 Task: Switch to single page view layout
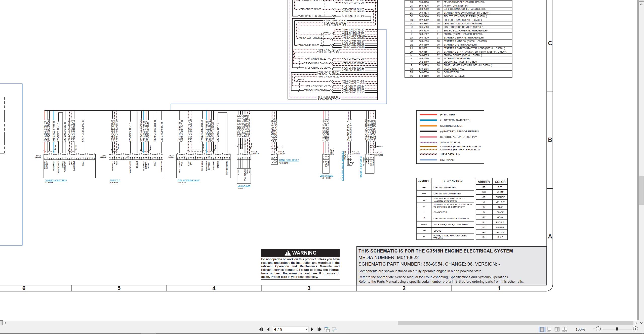pos(542,329)
